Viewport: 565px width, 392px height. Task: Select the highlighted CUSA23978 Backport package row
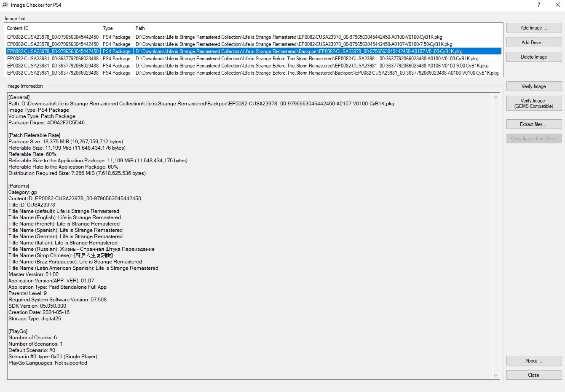pos(253,51)
